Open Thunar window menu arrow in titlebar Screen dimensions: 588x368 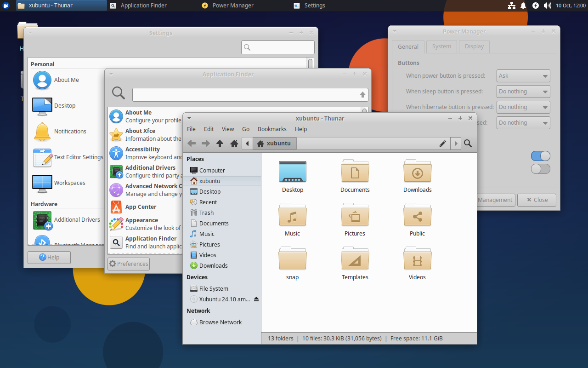tap(189, 118)
